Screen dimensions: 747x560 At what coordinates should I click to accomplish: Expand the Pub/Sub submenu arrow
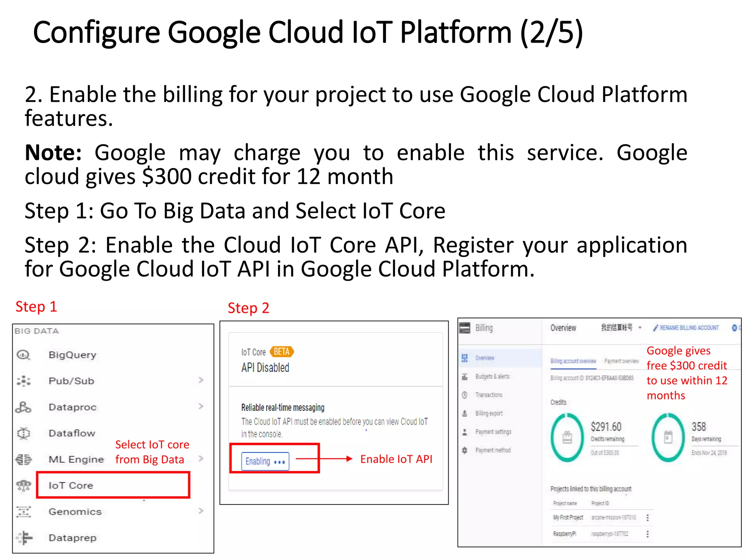pyautogui.click(x=201, y=380)
